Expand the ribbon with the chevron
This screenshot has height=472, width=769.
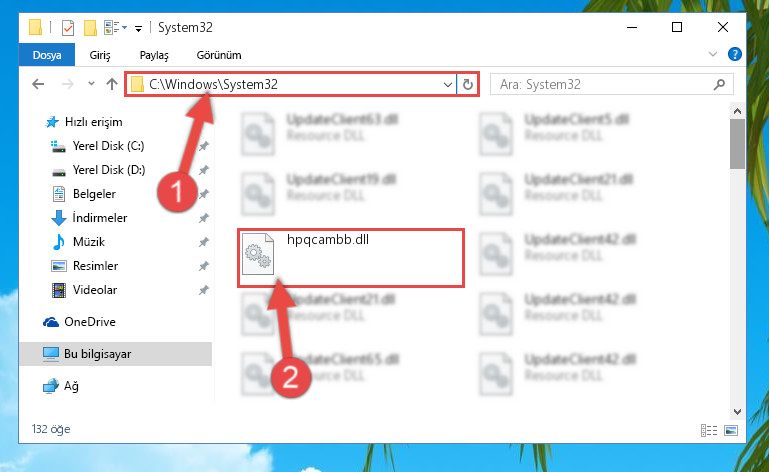tap(713, 54)
